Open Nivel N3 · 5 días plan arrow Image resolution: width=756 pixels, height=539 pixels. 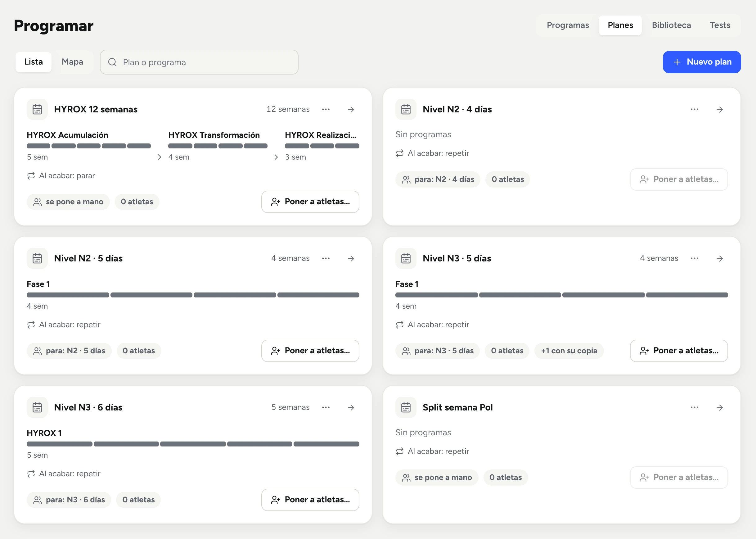[719, 259]
